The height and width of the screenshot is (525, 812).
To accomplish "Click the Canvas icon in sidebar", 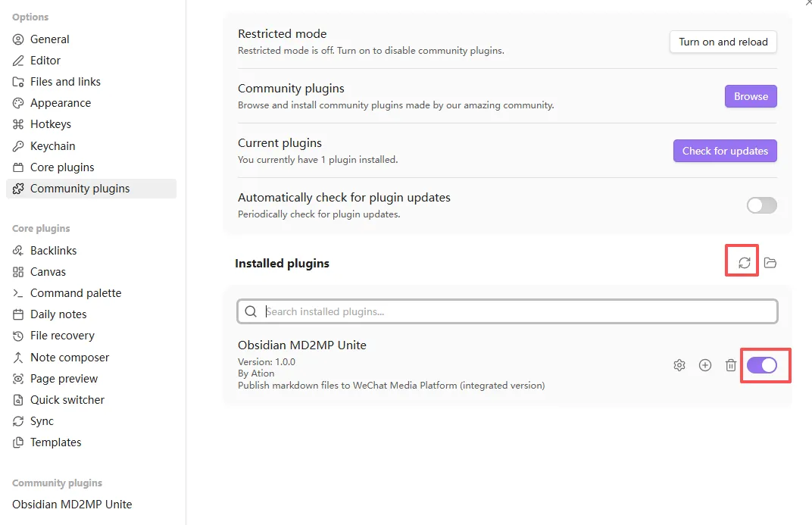I will coord(18,272).
